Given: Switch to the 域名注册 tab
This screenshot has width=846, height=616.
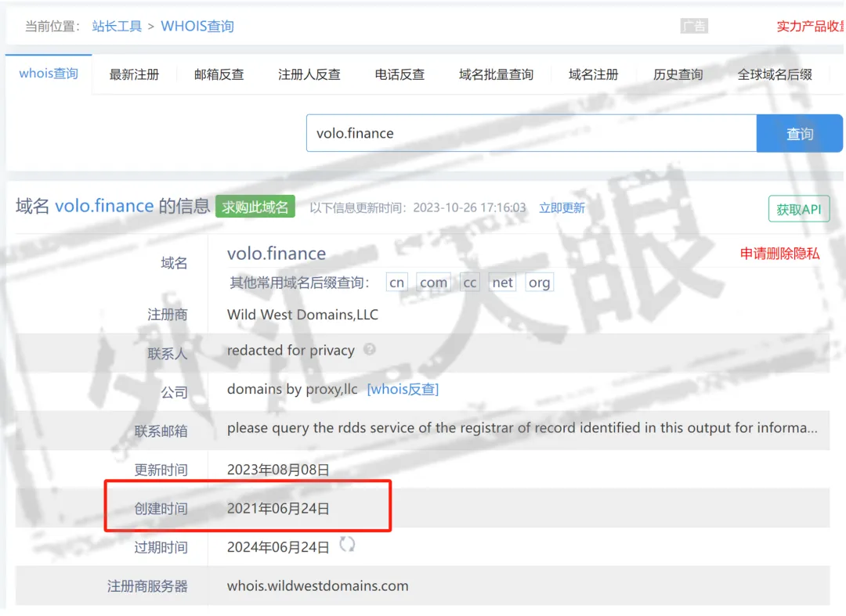Looking at the screenshot, I should 594,74.
